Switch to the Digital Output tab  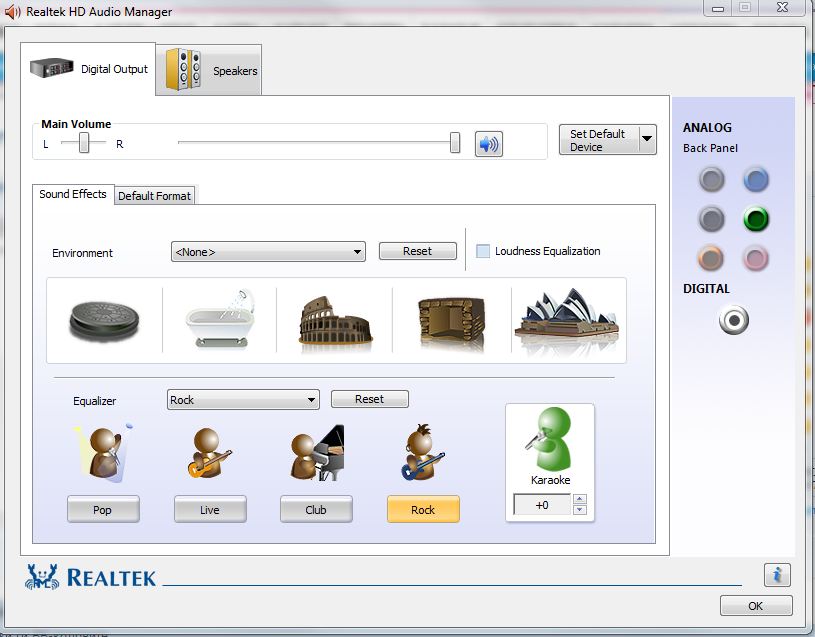[x=88, y=69]
